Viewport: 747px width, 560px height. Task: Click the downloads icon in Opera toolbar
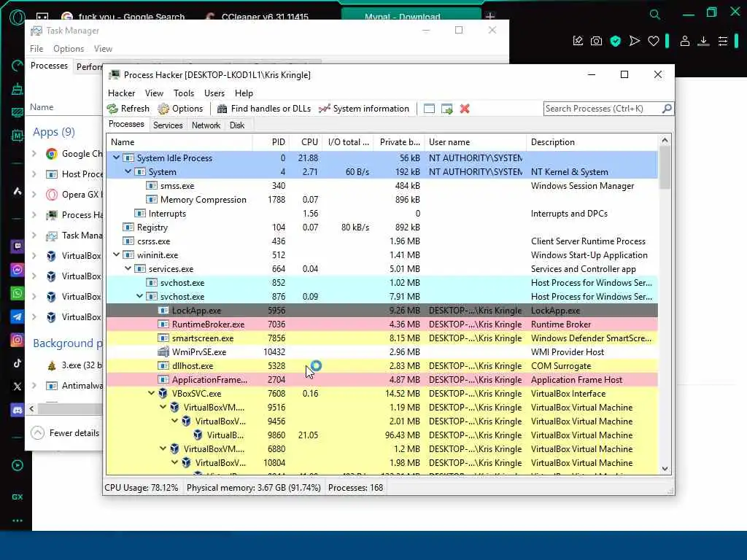(703, 42)
